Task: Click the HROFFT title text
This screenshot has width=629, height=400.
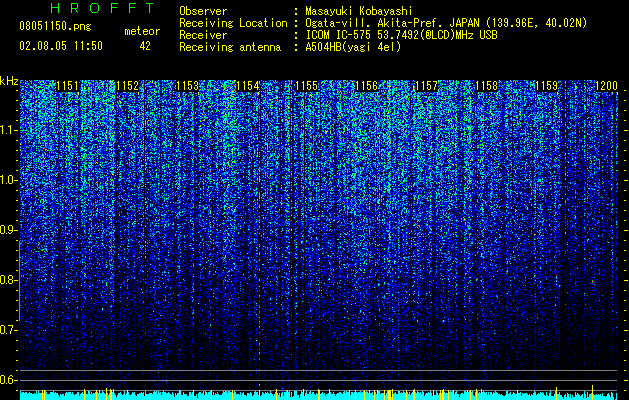Action: click(102, 8)
